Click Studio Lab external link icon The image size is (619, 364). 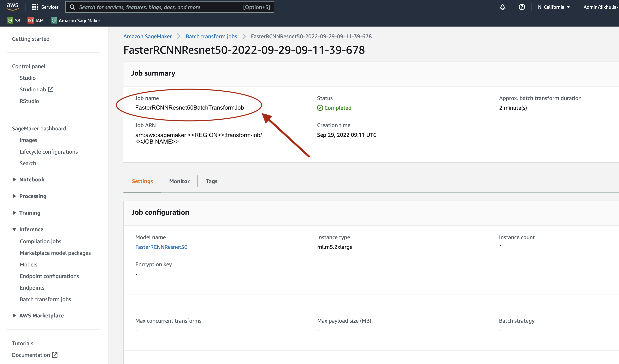[x=51, y=89]
